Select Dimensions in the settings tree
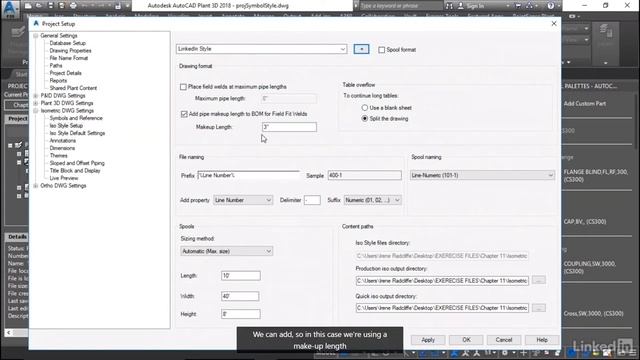Screen dimensions: 640x360 [62, 148]
